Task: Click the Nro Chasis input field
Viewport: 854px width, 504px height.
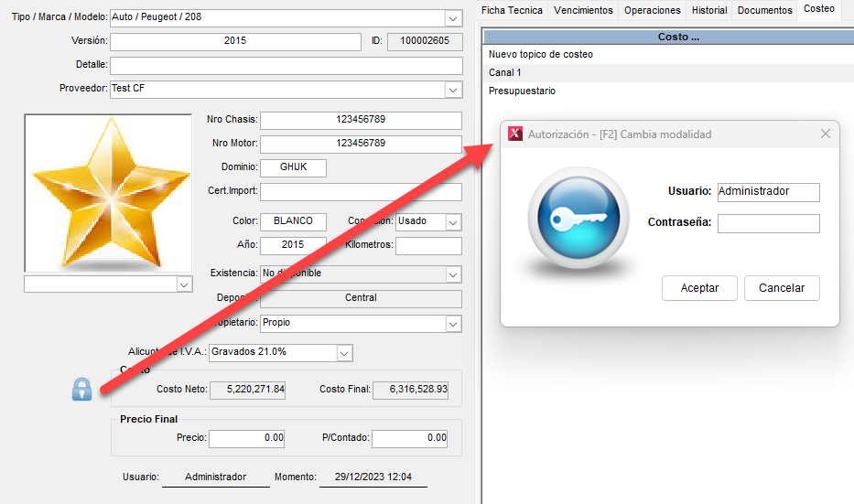Action: 361,120
